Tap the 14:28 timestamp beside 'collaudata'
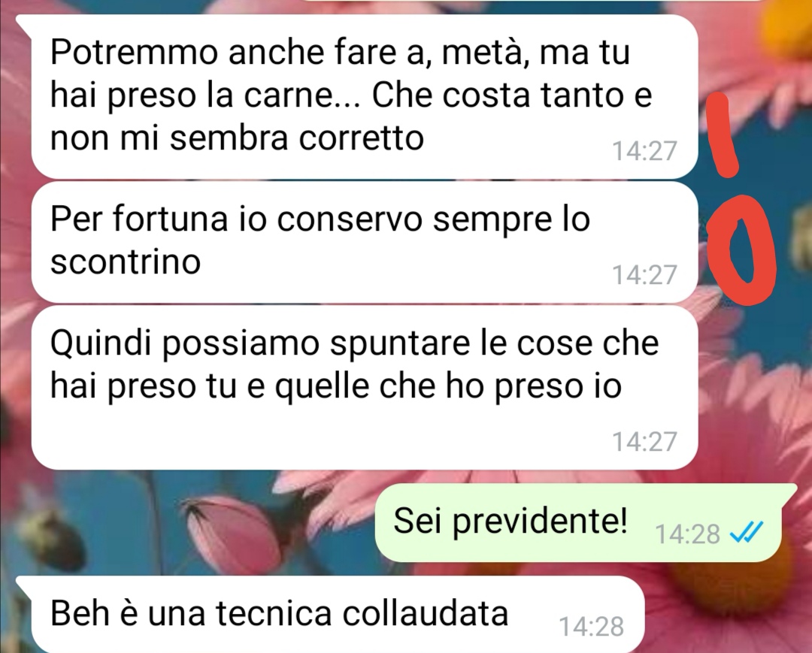Screen dimensions: 812x653 click(x=592, y=627)
